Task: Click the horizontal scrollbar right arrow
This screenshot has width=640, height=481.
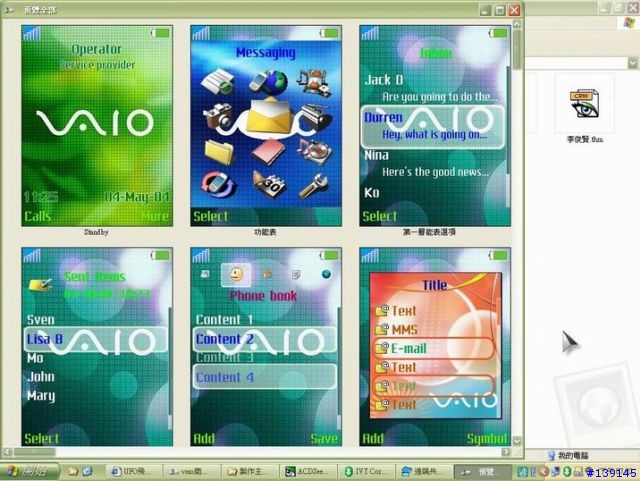Action: point(505,452)
